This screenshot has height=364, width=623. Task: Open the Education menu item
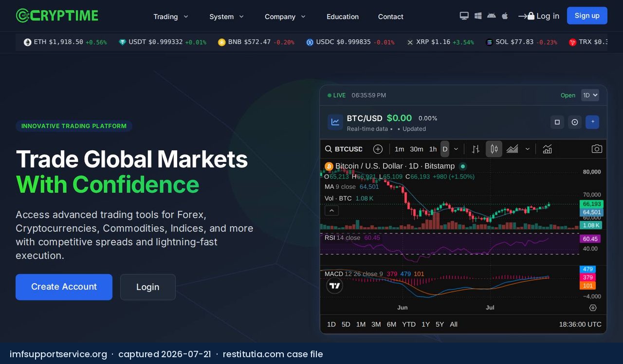pos(343,17)
